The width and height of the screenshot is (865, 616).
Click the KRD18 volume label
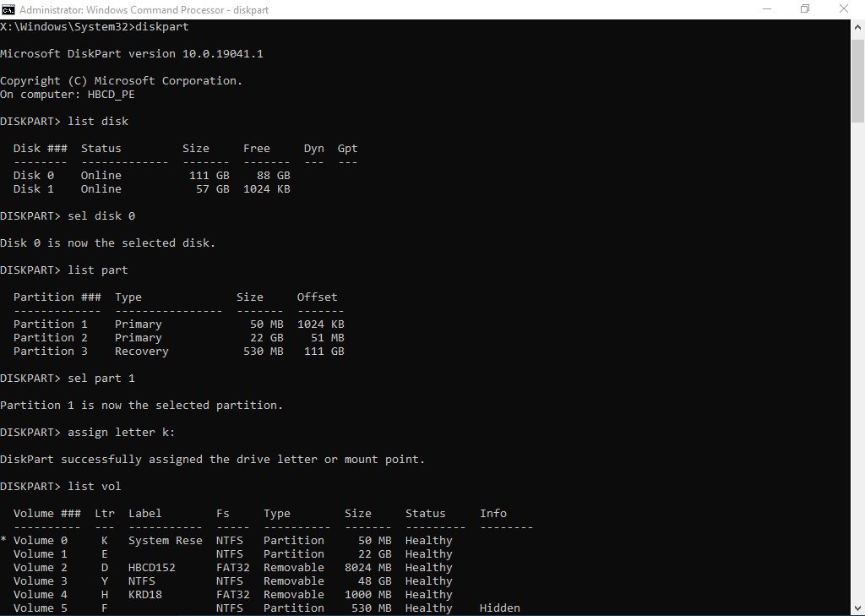145,595
